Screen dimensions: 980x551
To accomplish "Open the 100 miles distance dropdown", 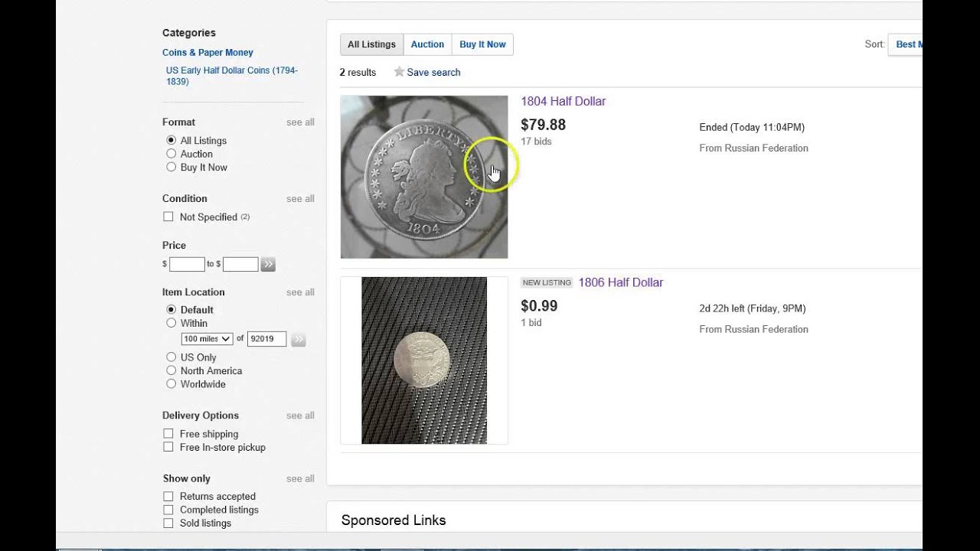I will [x=207, y=339].
